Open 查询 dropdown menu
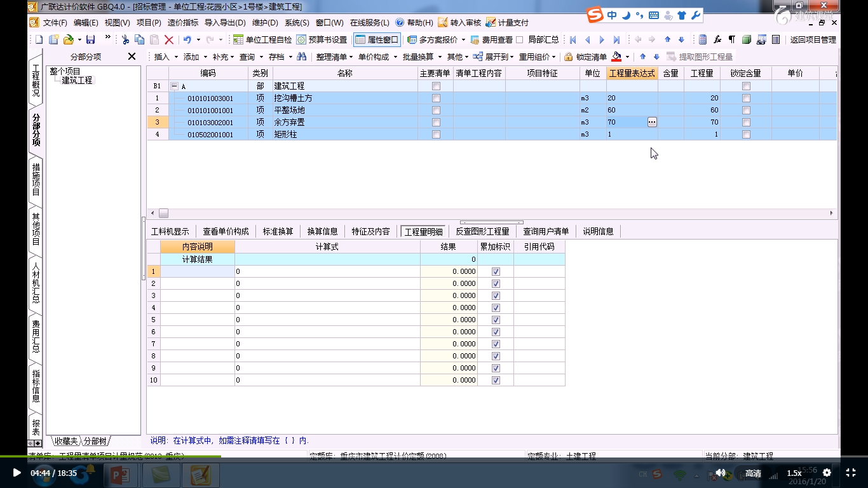This screenshot has height=488, width=868. tap(251, 57)
